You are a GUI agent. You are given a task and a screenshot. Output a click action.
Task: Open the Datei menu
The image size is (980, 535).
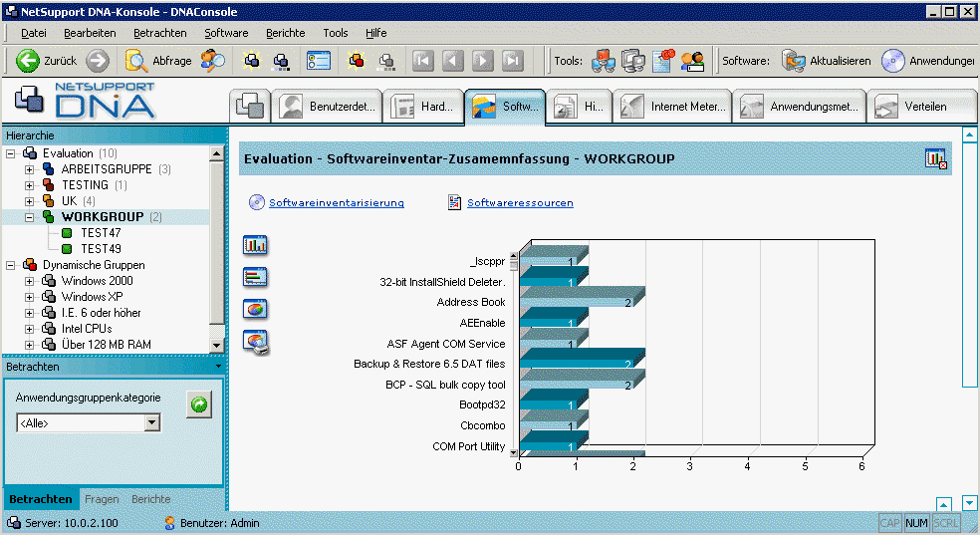point(33,33)
